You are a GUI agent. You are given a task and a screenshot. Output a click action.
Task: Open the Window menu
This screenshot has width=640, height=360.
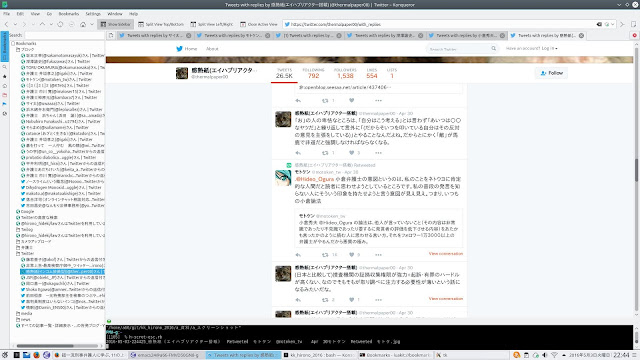[x=115, y=13]
